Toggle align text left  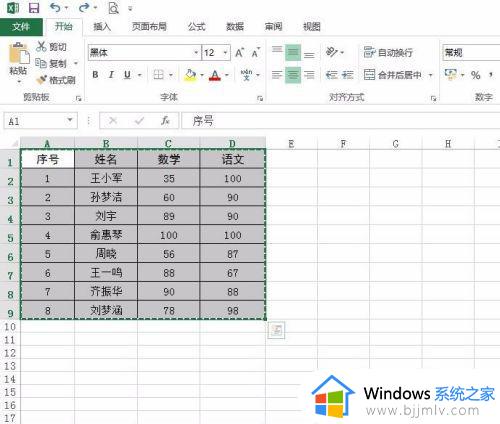coord(277,75)
